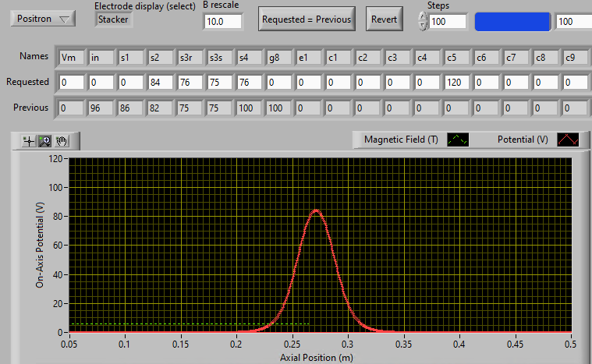Click the Potential legend plot icon
The image size is (592, 364).
tap(567, 140)
